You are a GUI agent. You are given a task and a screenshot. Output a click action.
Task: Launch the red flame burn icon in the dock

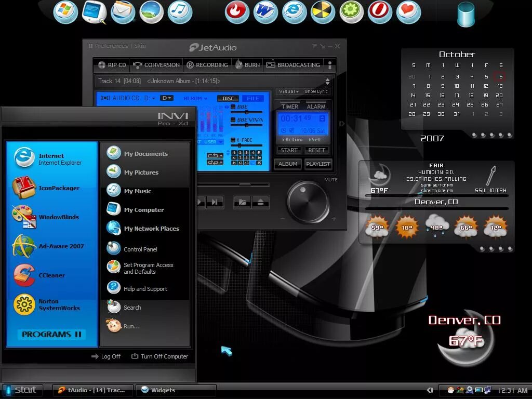coord(237,12)
